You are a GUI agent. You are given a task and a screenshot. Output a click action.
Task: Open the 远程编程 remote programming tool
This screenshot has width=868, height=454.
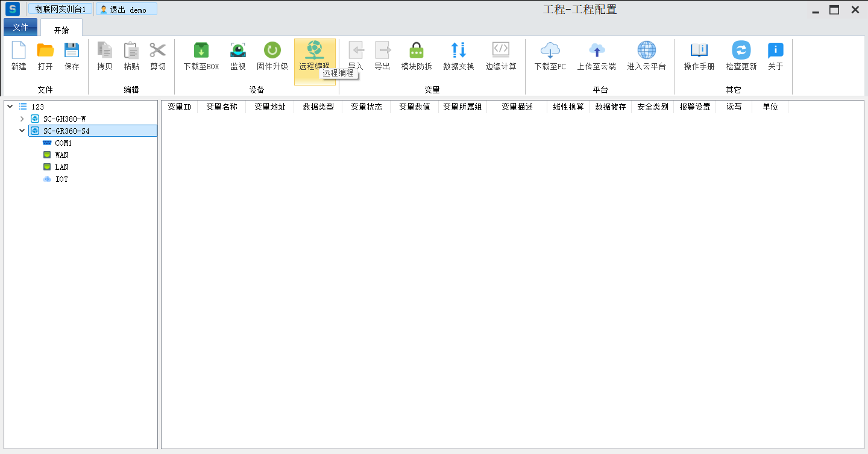pyautogui.click(x=314, y=51)
